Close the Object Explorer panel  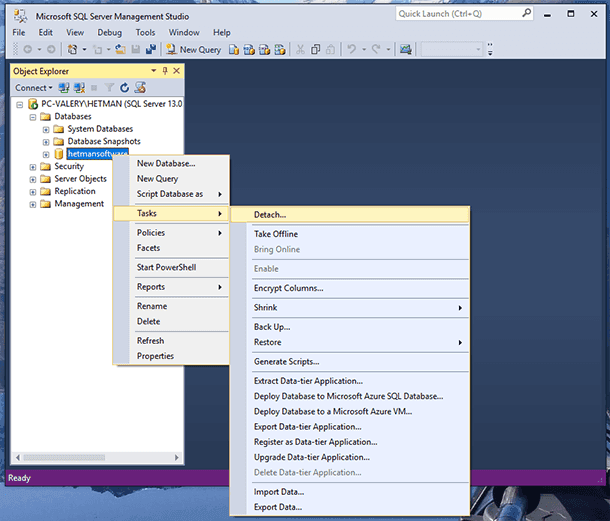pyautogui.click(x=176, y=71)
